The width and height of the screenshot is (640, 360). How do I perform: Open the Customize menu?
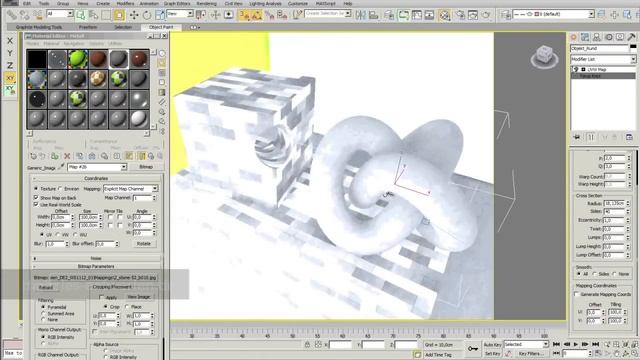(x=298, y=3)
